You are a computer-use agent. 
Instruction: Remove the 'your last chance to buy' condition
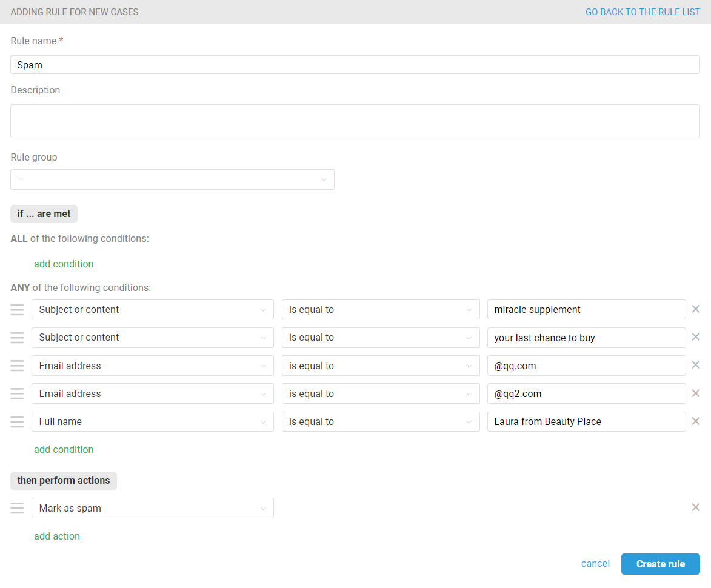695,337
